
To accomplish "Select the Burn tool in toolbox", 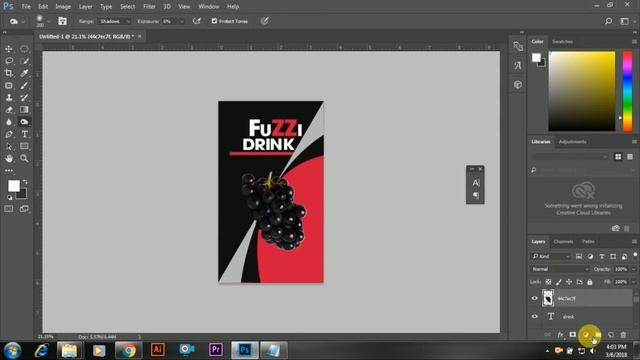I will (x=24, y=122).
